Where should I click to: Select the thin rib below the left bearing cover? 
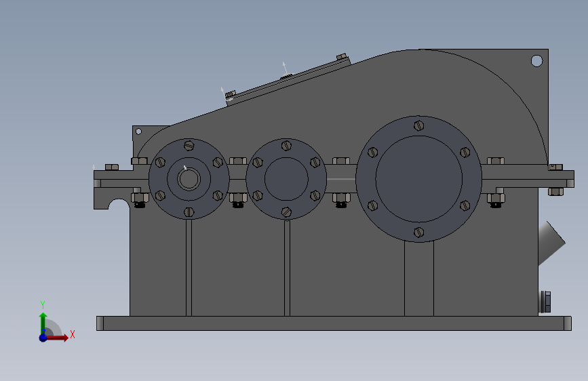[x=189, y=268]
